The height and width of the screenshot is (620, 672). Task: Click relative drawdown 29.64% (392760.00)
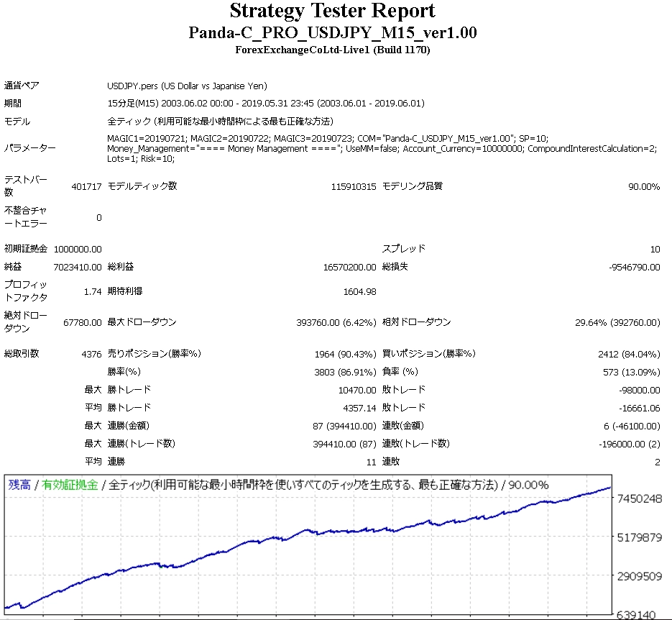(x=617, y=322)
